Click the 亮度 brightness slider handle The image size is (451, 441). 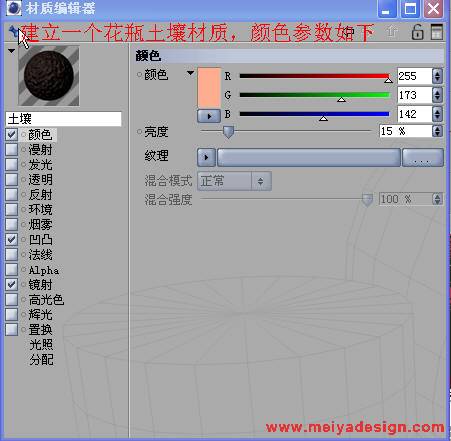click(228, 132)
